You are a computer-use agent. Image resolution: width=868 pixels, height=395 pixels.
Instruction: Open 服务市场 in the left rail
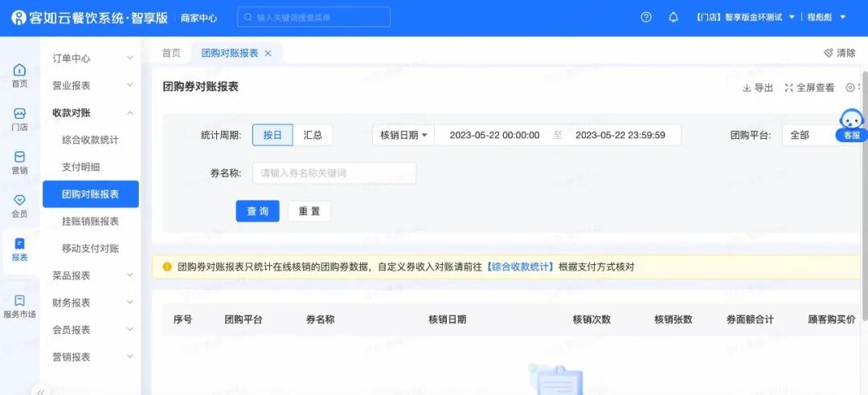pyautogui.click(x=19, y=307)
